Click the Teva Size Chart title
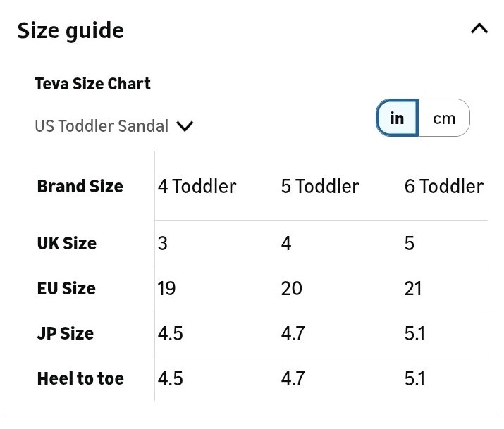 point(92,84)
